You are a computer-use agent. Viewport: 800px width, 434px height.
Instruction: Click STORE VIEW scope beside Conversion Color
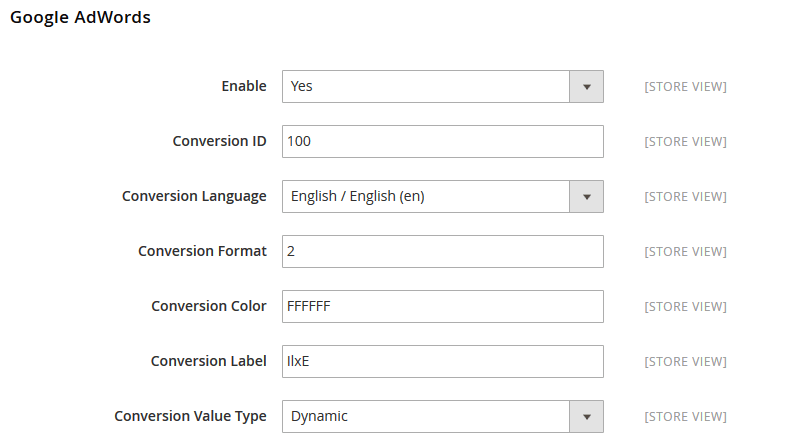[x=685, y=307]
